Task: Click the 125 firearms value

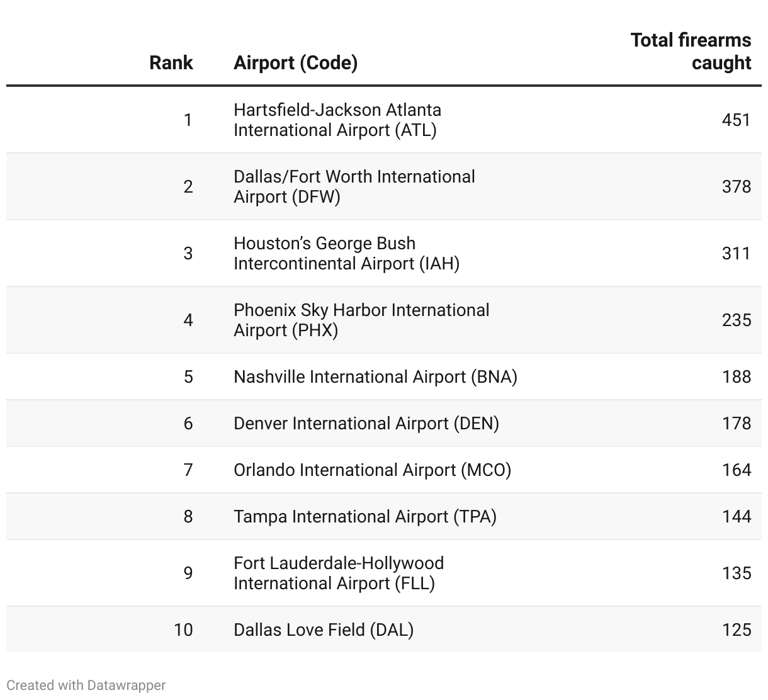Action: coord(736,629)
